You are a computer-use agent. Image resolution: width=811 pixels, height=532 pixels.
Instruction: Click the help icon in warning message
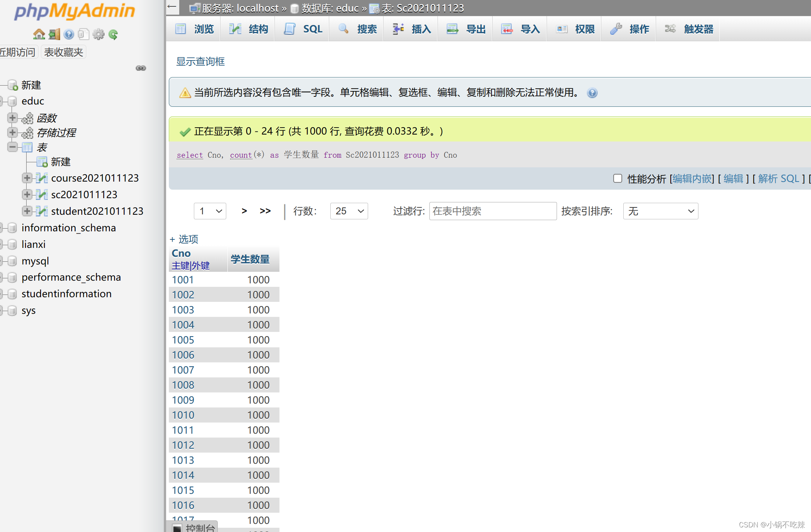pyautogui.click(x=592, y=93)
